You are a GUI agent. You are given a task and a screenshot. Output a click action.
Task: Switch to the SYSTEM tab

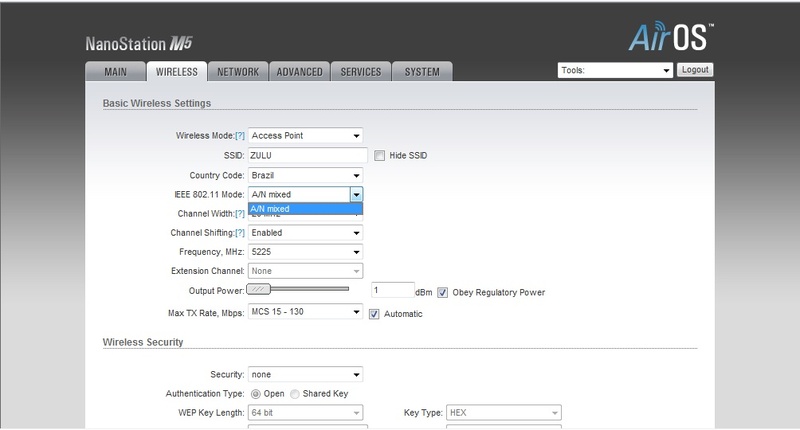[422, 71]
